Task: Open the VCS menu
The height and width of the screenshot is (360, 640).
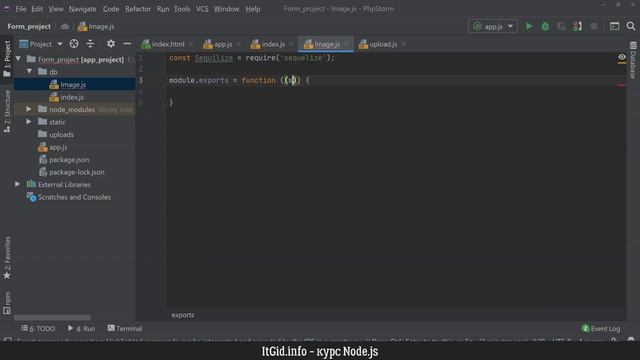Action: click(202, 9)
